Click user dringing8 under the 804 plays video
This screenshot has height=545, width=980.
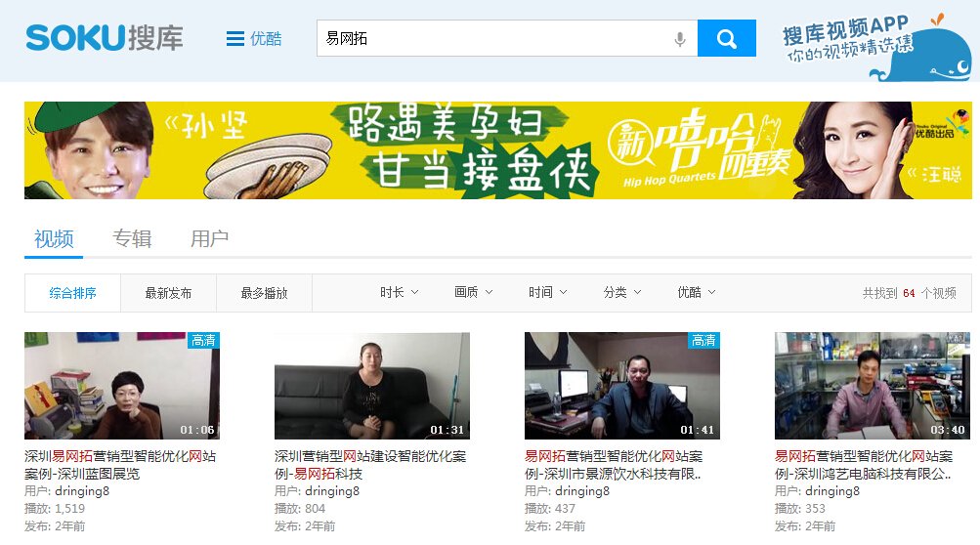point(332,491)
